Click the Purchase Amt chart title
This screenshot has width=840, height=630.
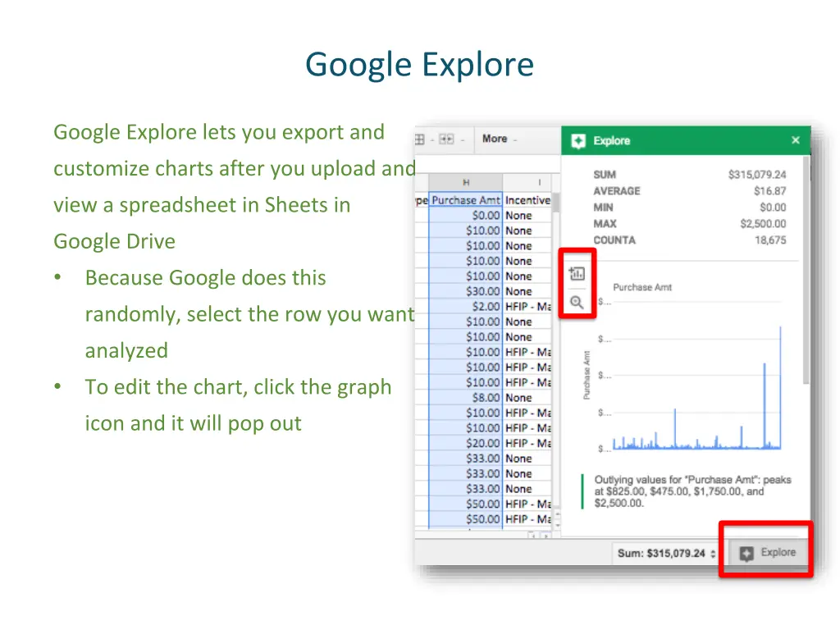pos(641,287)
